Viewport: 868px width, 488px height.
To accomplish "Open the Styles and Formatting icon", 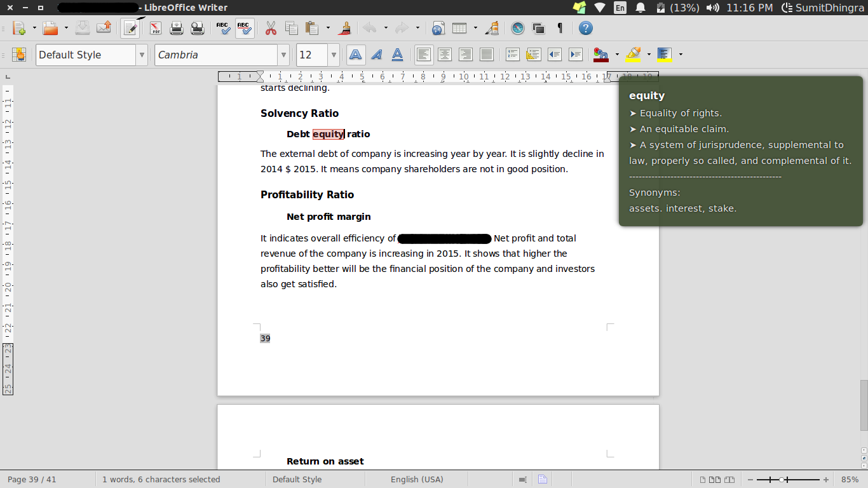I will click(18, 55).
